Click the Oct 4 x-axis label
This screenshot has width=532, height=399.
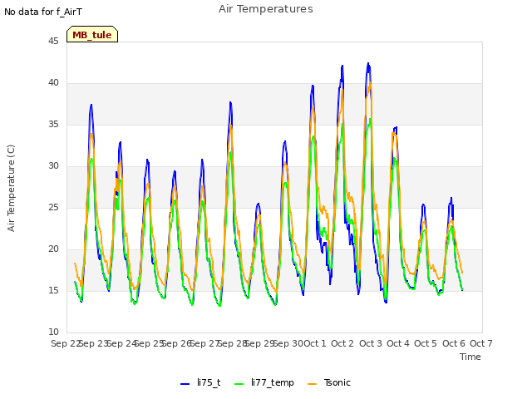pyautogui.click(x=398, y=343)
